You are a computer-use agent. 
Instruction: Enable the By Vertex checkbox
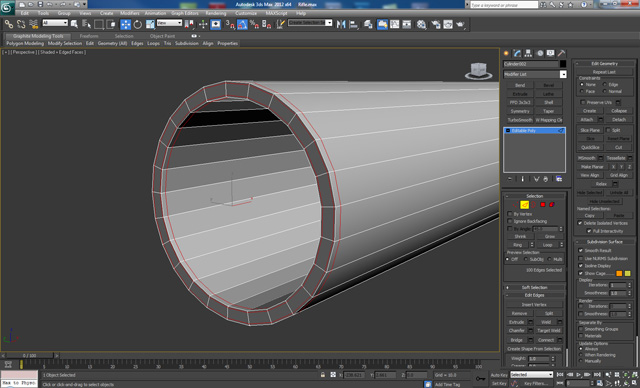click(x=510, y=214)
